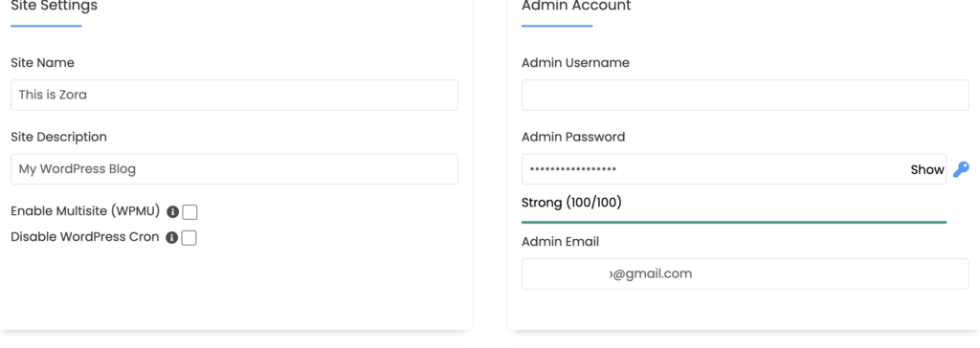
Task: Show the admin password
Action: [926, 170]
